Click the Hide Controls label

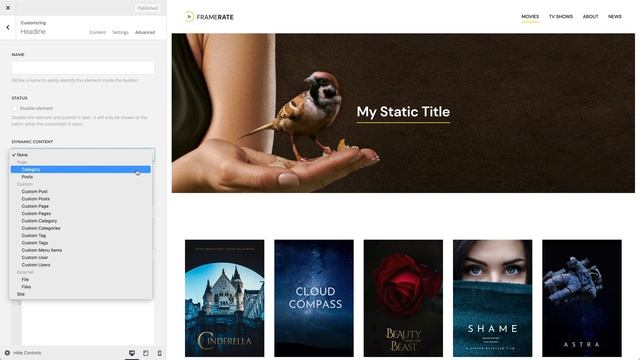click(27, 353)
